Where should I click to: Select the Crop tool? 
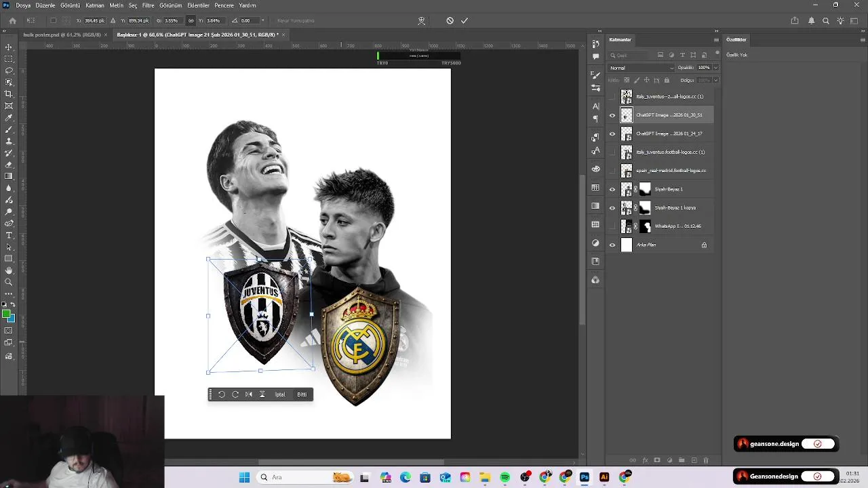coord(9,94)
